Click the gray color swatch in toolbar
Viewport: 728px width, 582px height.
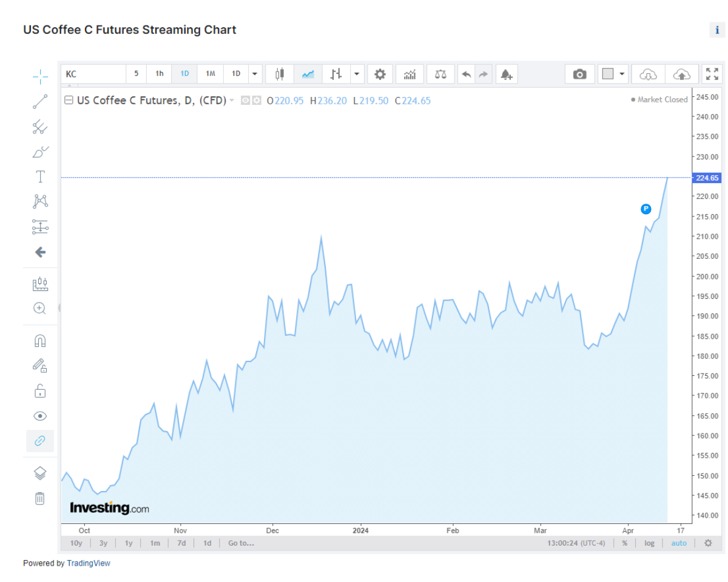click(x=608, y=74)
